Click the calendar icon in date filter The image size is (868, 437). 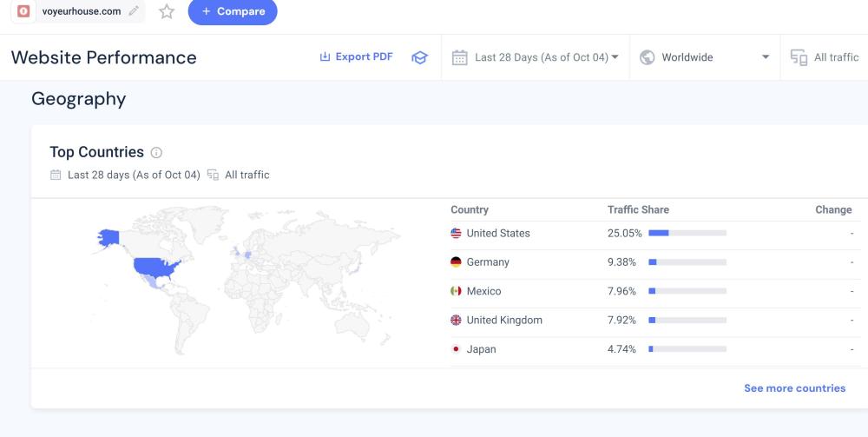[460, 57]
